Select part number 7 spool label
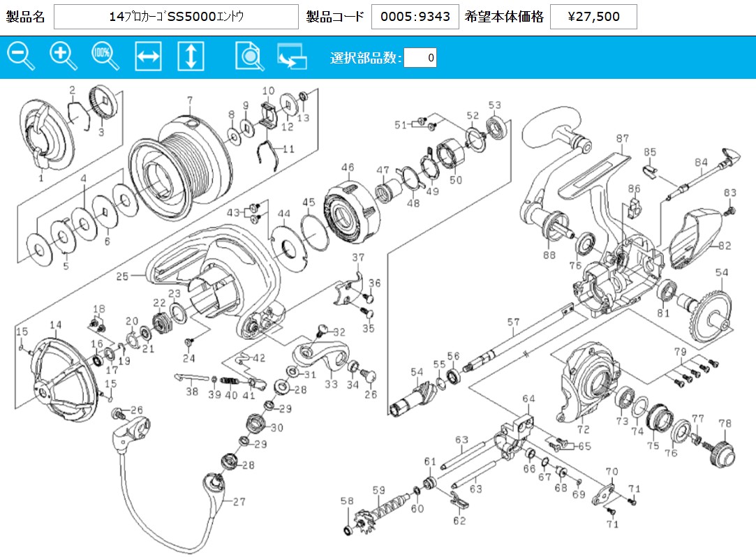Image resolution: width=756 pixels, height=557 pixels. pyautogui.click(x=190, y=101)
